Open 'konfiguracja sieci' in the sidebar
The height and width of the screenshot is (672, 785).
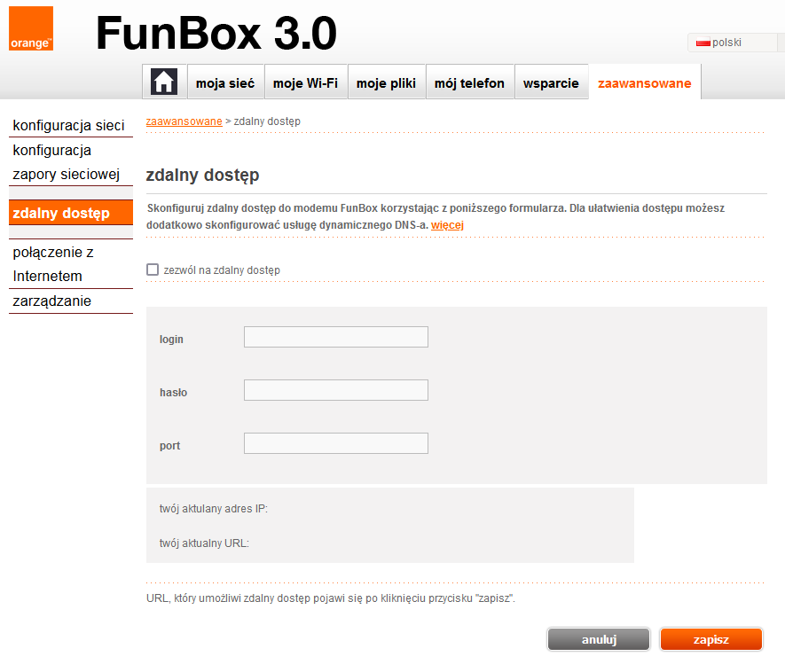pyautogui.click(x=69, y=126)
